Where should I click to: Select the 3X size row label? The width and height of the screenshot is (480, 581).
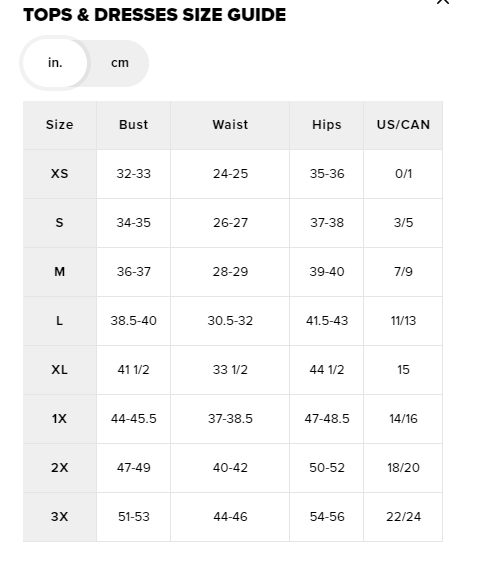(60, 517)
